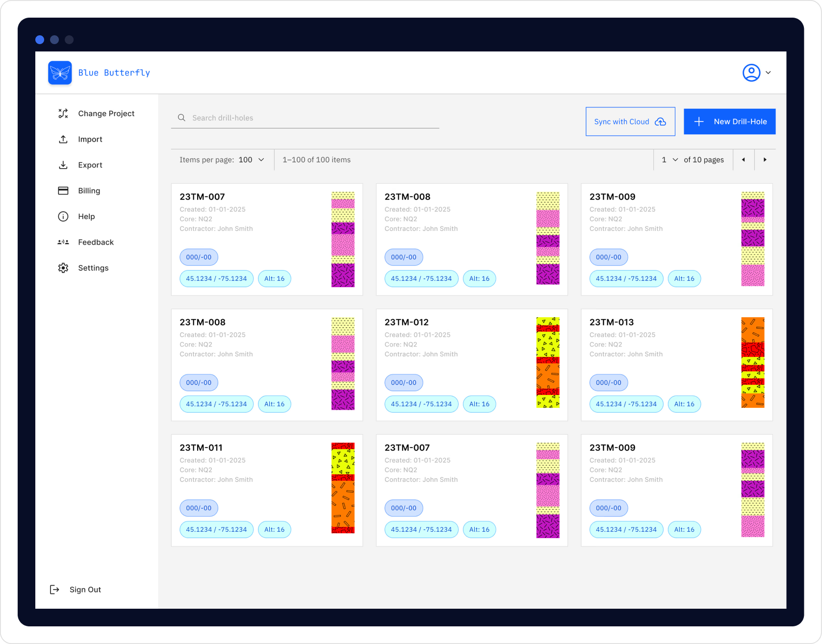Click the search magnifier icon

coord(181,118)
